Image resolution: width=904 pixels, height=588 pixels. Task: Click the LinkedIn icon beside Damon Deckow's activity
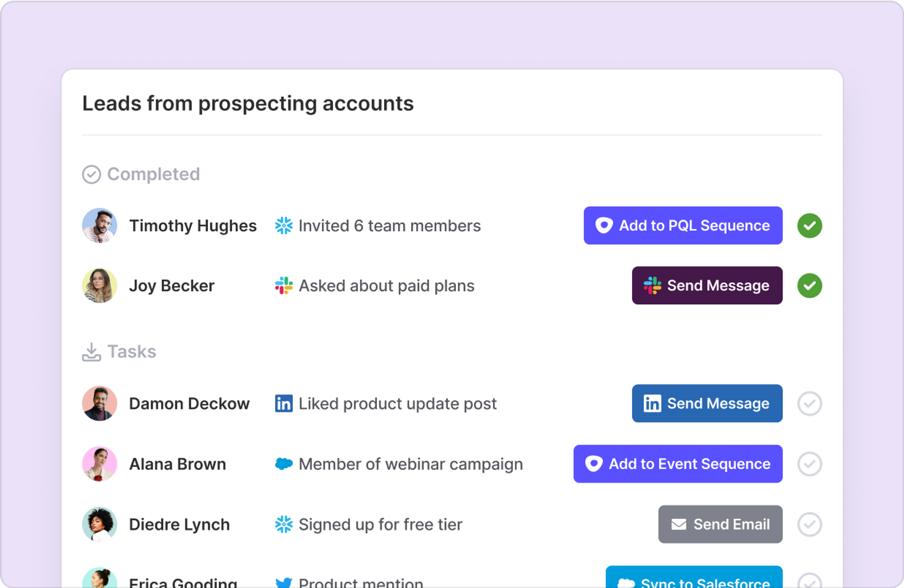(x=284, y=403)
